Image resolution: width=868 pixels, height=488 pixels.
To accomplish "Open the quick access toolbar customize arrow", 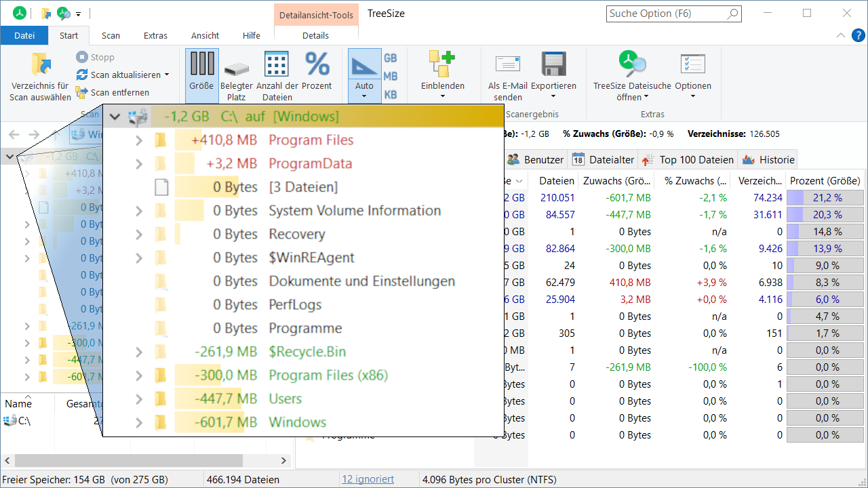I will pyautogui.click(x=79, y=14).
